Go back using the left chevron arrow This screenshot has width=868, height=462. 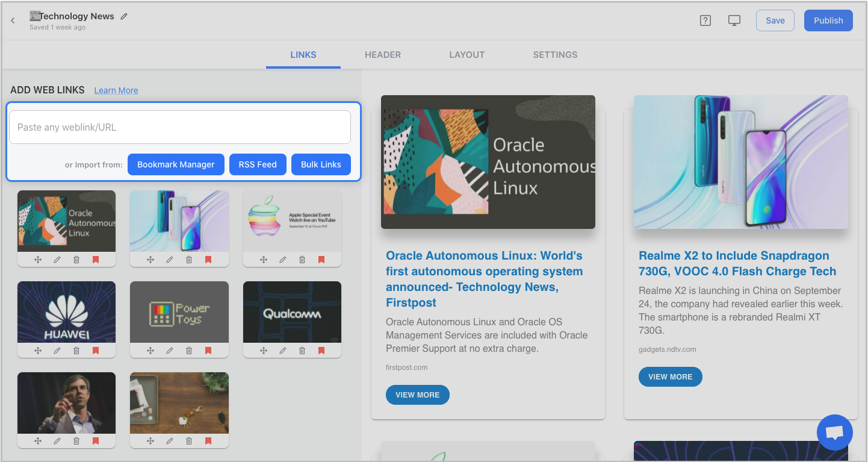pos(13,20)
